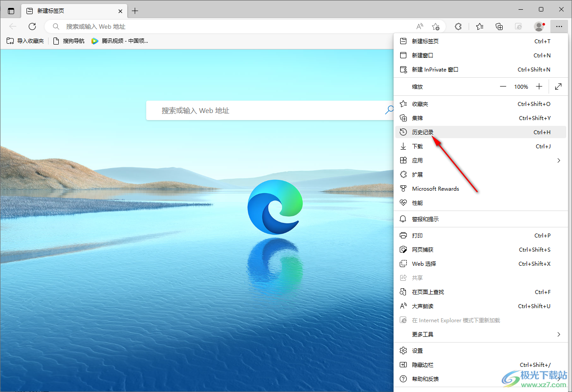Open 历史记录 from the menu

point(481,132)
